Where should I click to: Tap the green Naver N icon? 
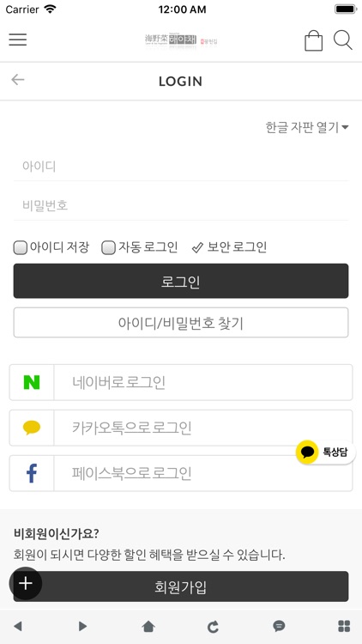(x=32, y=382)
